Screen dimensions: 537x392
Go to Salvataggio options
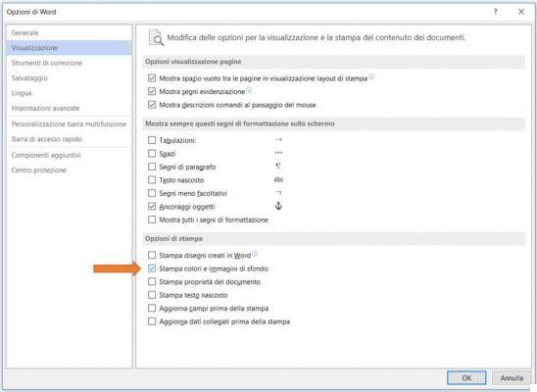[69, 78]
